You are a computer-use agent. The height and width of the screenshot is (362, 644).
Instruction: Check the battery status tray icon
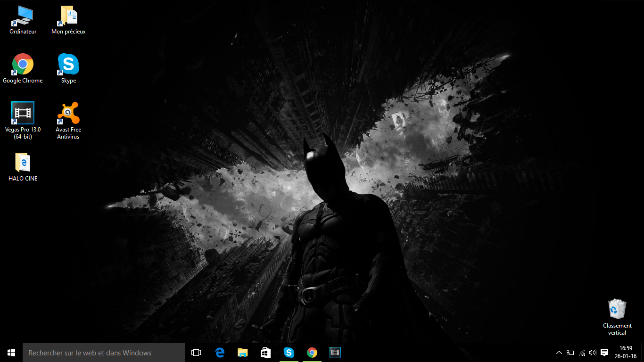[x=570, y=353]
